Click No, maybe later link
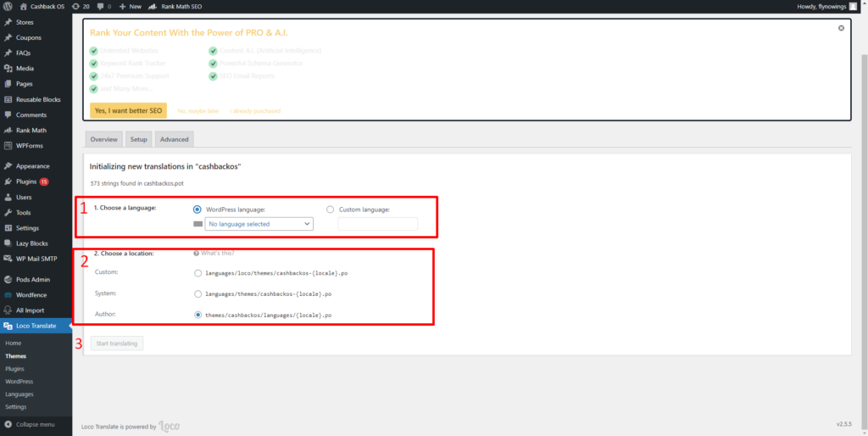The width and height of the screenshot is (868, 436). [198, 111]
